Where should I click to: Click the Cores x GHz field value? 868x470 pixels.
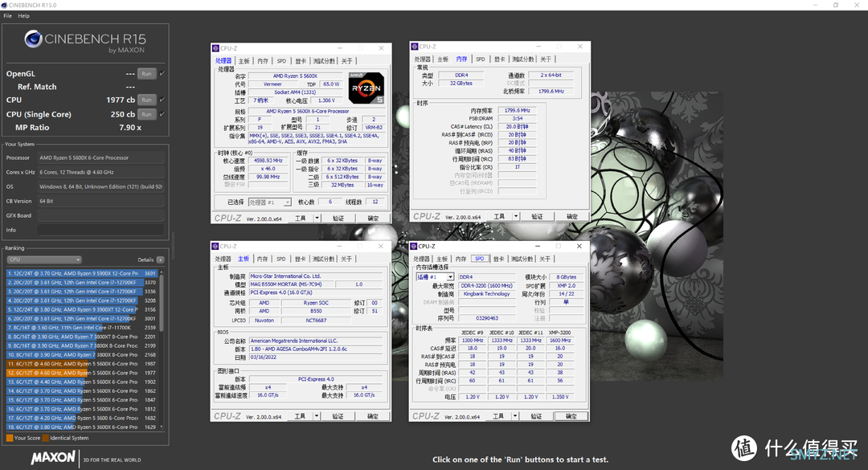[100, 172]
